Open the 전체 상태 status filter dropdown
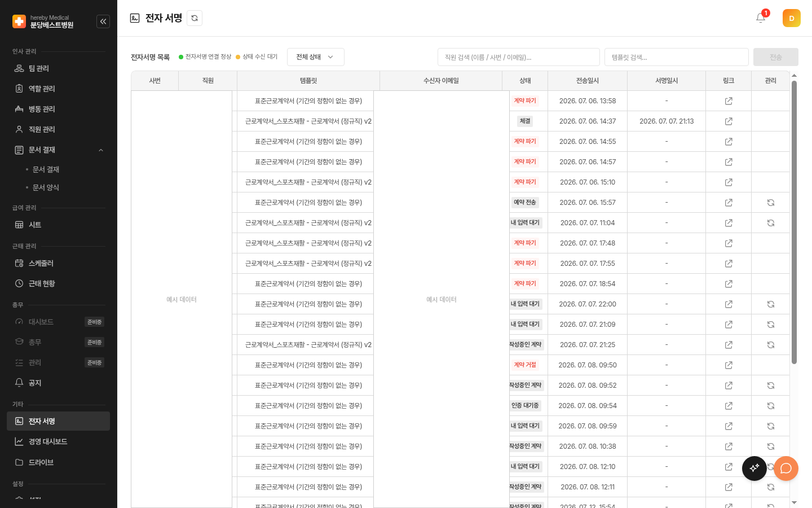 tap(316, 57)
